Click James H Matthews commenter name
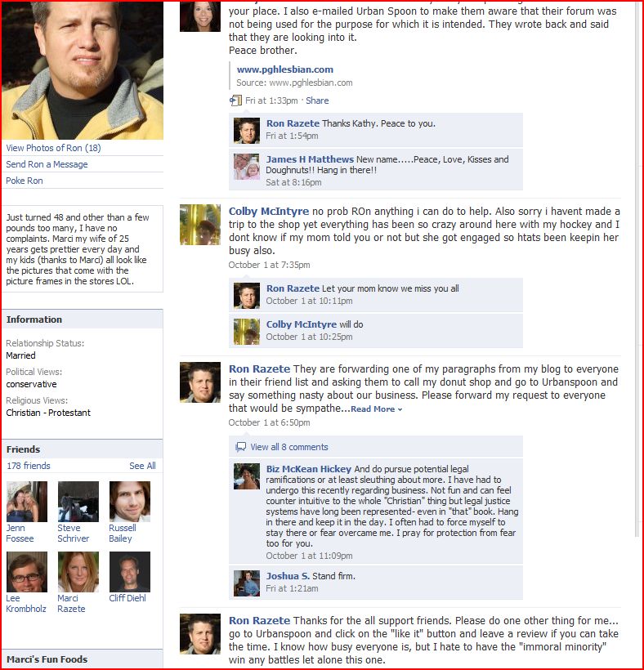This screenshot has height=670, width=644. click(x=310, y=159)
